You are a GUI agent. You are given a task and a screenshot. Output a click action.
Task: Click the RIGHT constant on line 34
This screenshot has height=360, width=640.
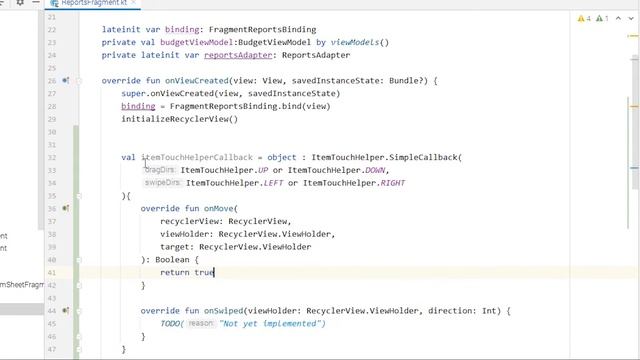point(392,183)
